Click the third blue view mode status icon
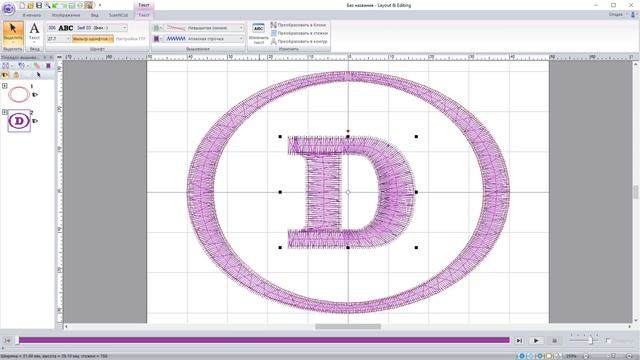640x360 pixels. [x=540, y=356]
